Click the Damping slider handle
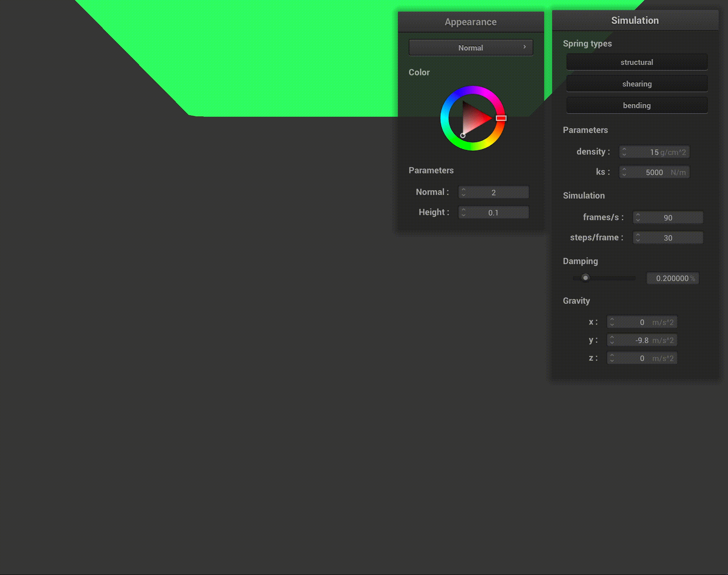Viewport: 728px width, 575px height. tap(586, 278)
